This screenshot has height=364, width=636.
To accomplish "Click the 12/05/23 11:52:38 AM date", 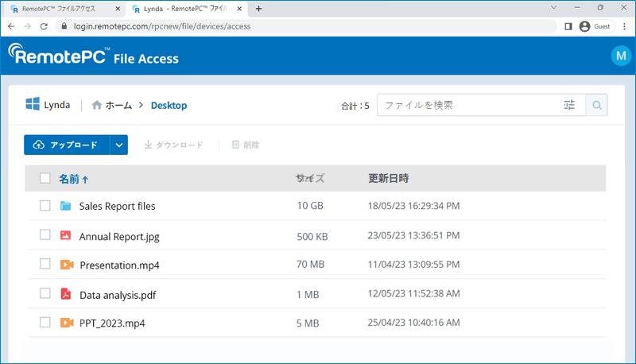I will [413, 293].
